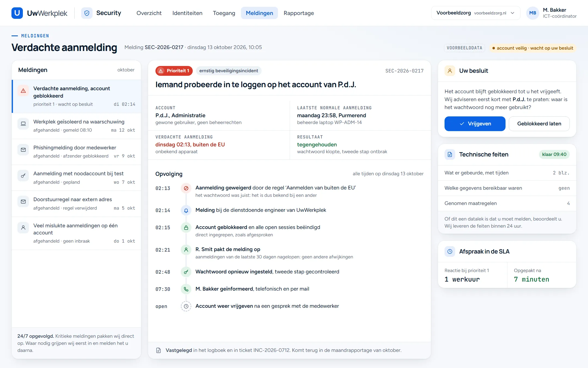Click the 'klaar 09:40' status badge
This screenshot has height=368, width=588.
pyautogui.click(x=554, y=155)
